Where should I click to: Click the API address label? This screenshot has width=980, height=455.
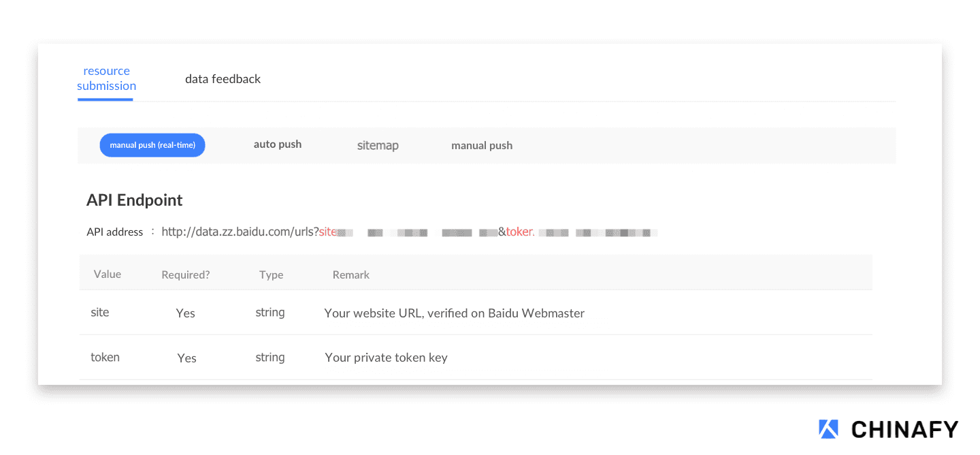click(115, 232)
